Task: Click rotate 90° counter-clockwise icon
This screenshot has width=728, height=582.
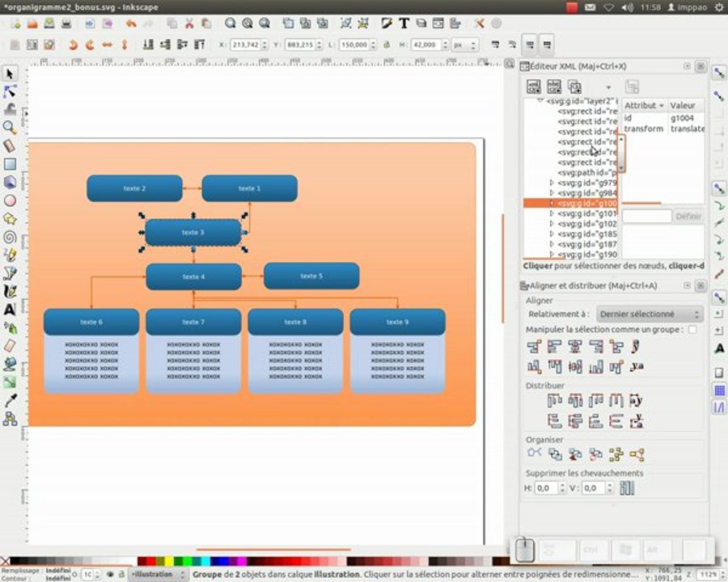Action: pos(73,45)
